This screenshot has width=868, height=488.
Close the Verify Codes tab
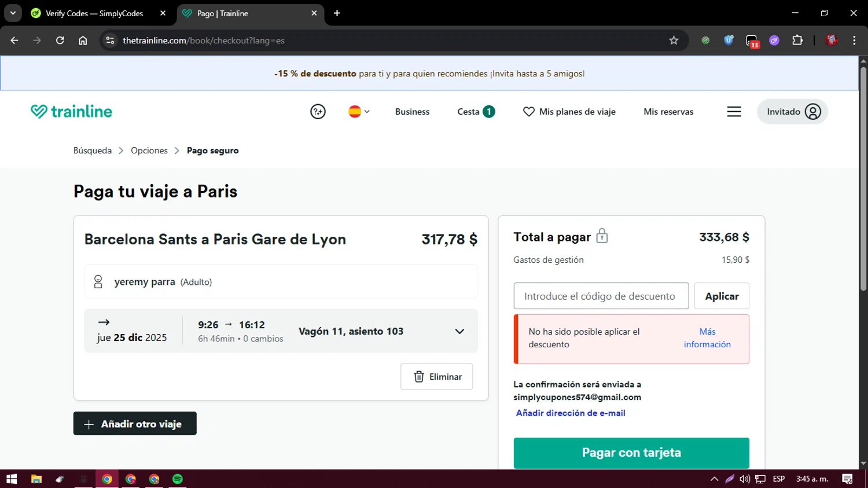point(163,13)
